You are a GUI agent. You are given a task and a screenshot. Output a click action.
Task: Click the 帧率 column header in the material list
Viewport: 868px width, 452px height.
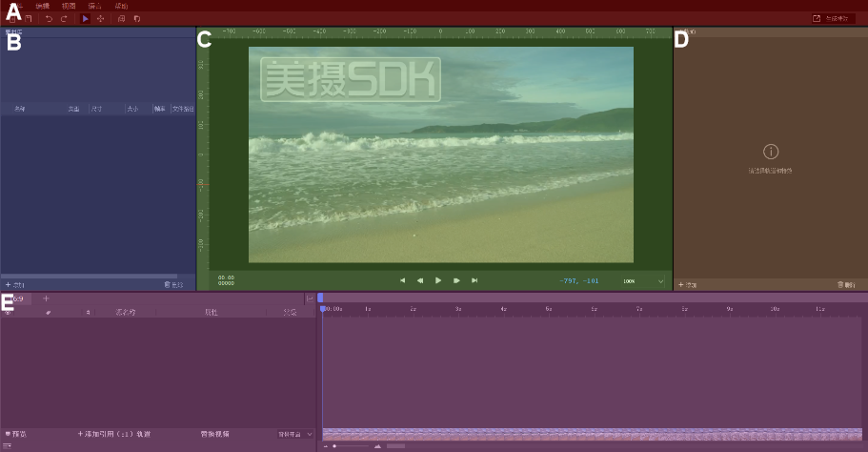160,109
